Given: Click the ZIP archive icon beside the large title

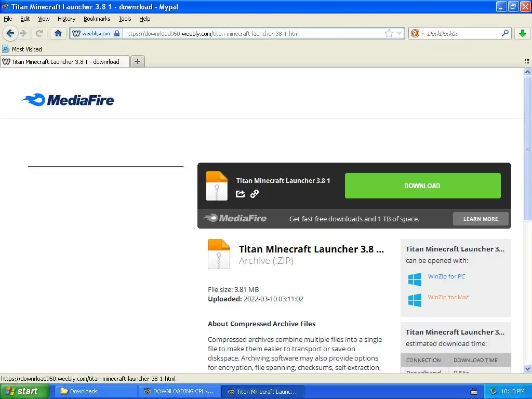Looking at the screenshot, I should (219, 254).
